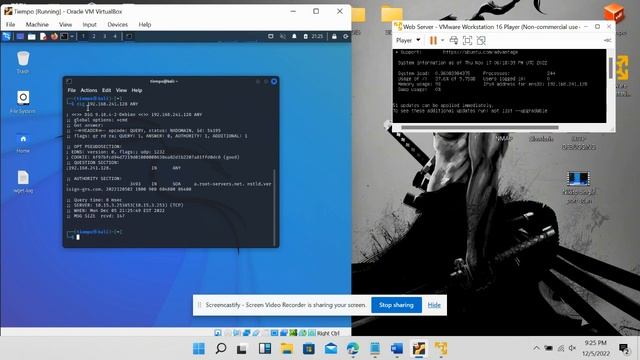Open Actions menu in Kali terminal
This screenshot has height=360, width=640.
(x=89, y=90)
